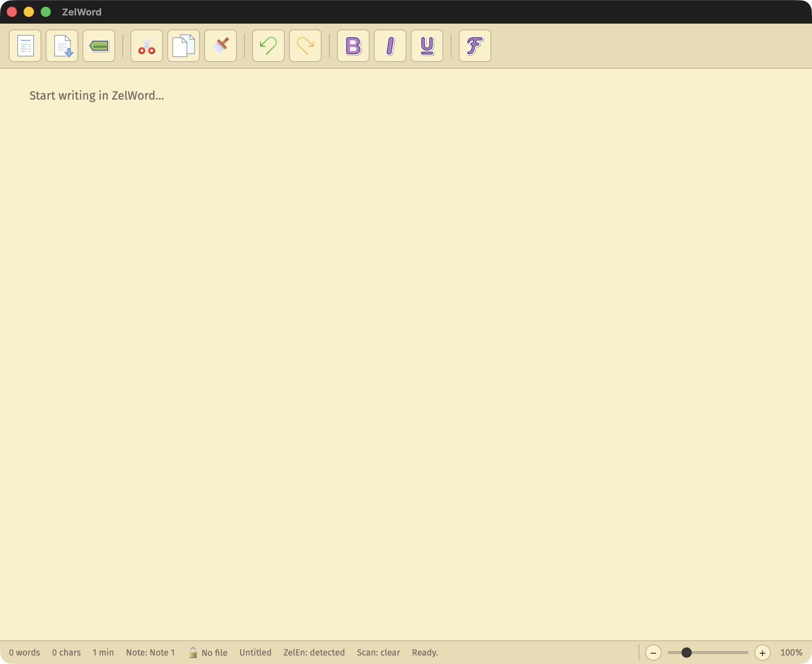This screenshot has width=812, height=664.
Task: Toggle the Sidebar tag button
Action: coord(98,46)
